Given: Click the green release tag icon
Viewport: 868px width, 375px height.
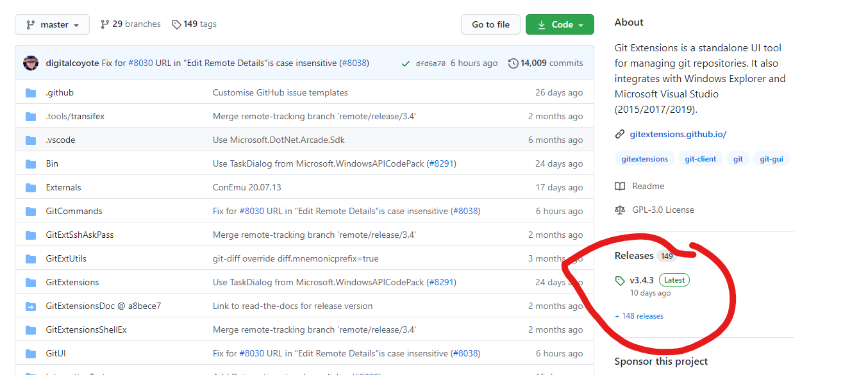Looking at the screenshot, I should (x=619, y=281).
